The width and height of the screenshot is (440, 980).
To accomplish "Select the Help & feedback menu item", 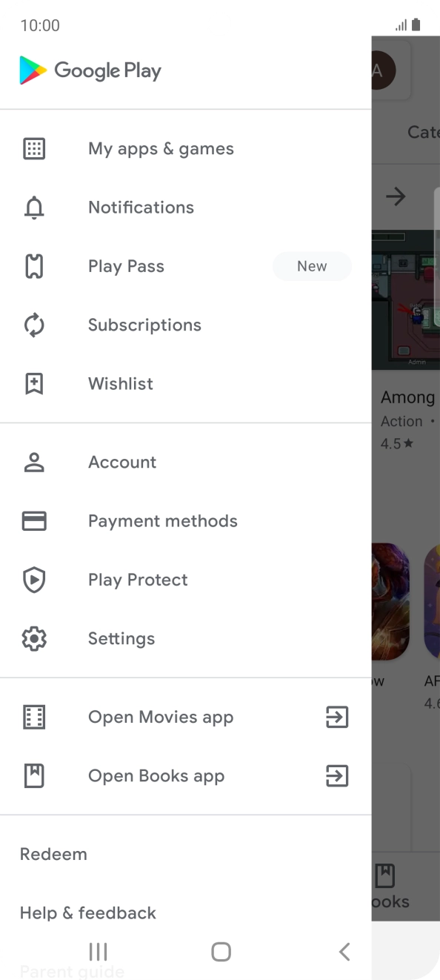I will tap(87, 913).
